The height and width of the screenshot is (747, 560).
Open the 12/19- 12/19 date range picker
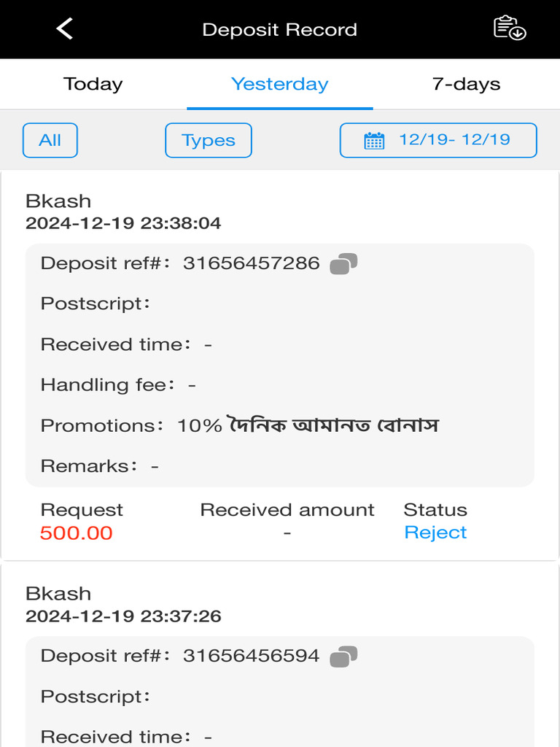[x=454, y=140]
